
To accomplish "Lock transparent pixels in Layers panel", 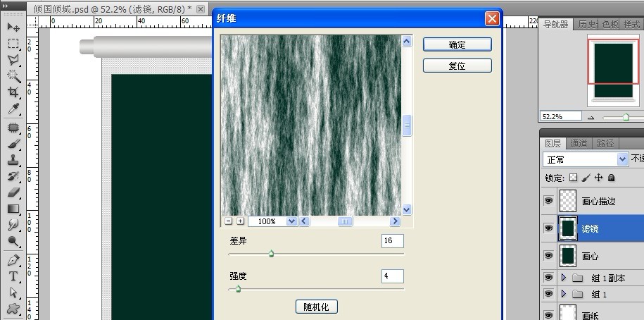I will pyautogui.click(x=573, y=178).
